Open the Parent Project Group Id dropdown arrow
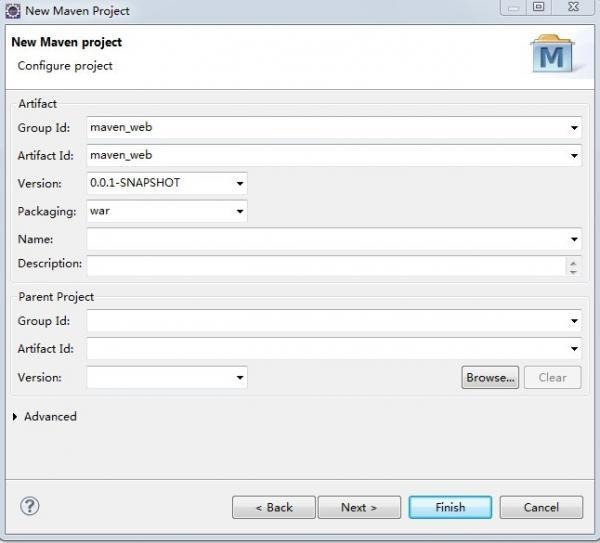The image size is (600, 543). pyautogui.click(x=574, y=321)
